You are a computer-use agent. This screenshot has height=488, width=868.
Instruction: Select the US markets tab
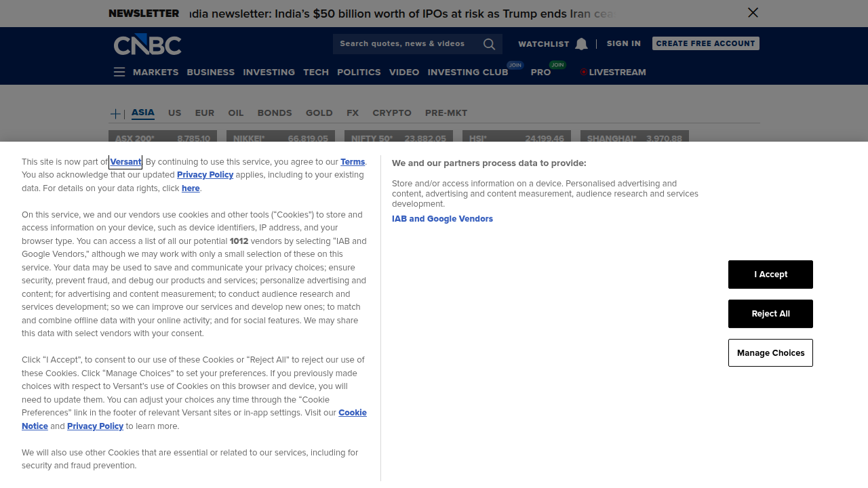pyautogui.click(x=175, y=113)
